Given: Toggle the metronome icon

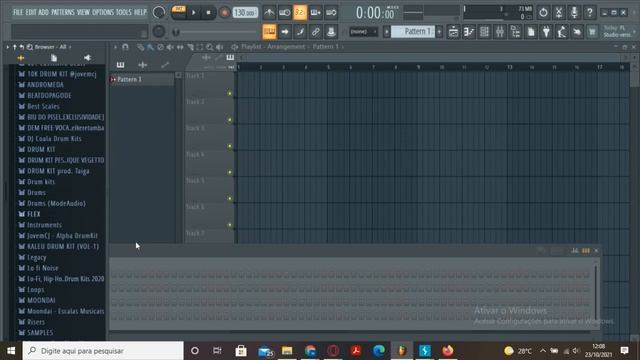Looking at the screenshot, I should coord(269,13).
